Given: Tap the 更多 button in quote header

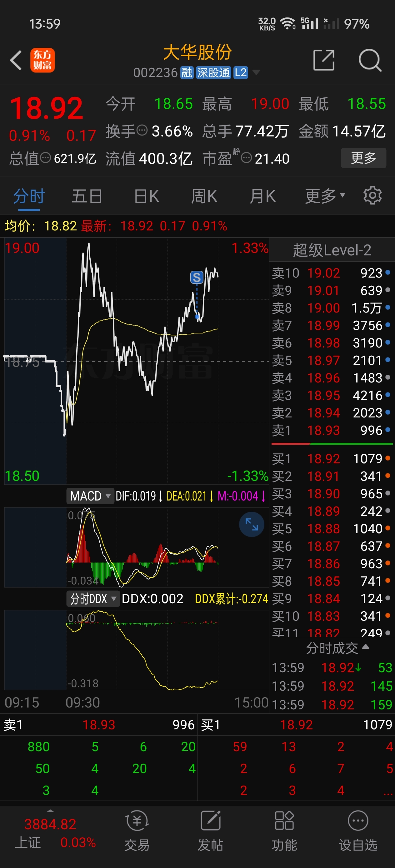Looking at the screenshot, I should pos(364,158).
